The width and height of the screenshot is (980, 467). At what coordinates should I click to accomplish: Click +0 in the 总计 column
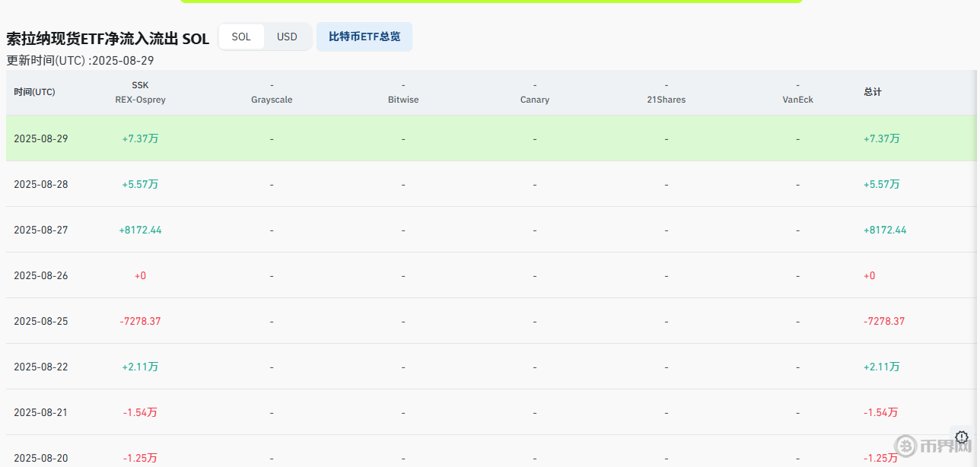click(x=870, y=275)
